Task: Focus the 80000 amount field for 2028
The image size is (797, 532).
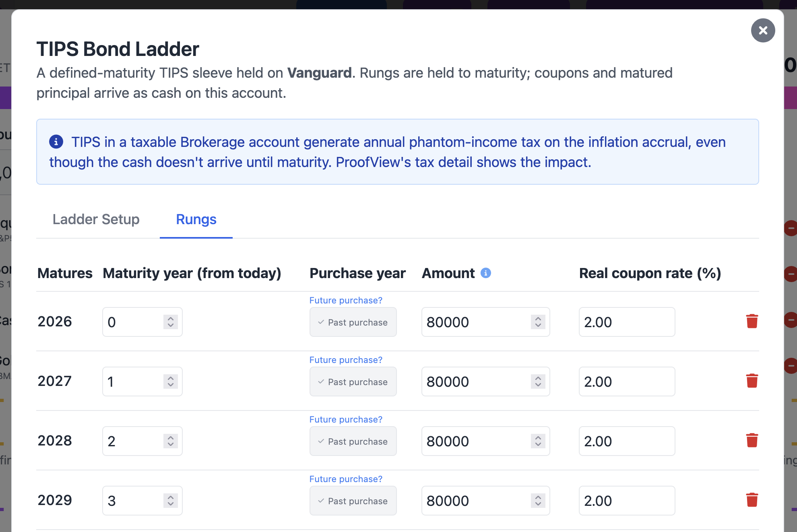Action: pos(485,441)
